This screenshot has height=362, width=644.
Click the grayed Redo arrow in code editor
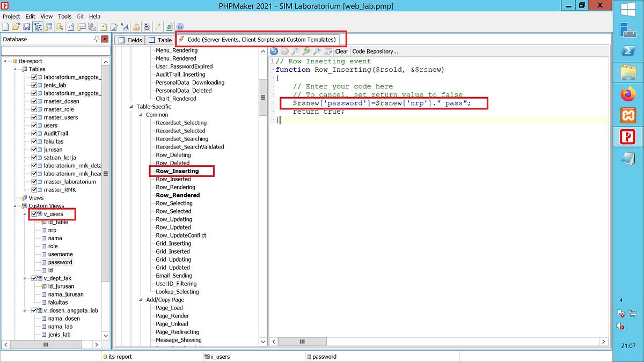pyautogui.click(x=284, y=51)
